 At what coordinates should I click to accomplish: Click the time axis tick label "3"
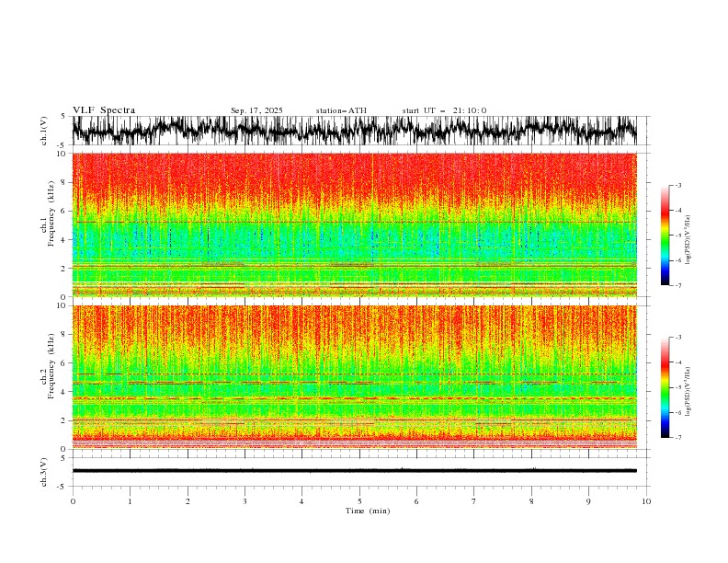click(x=245, y=501)
